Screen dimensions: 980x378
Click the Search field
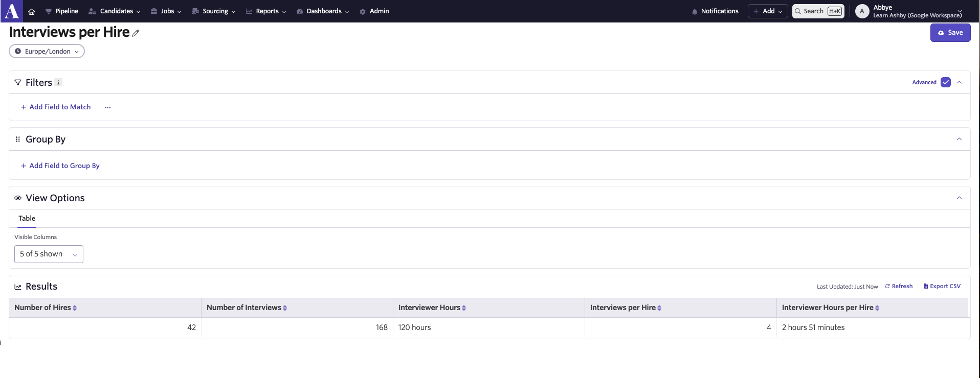click(x=818, y=11)
